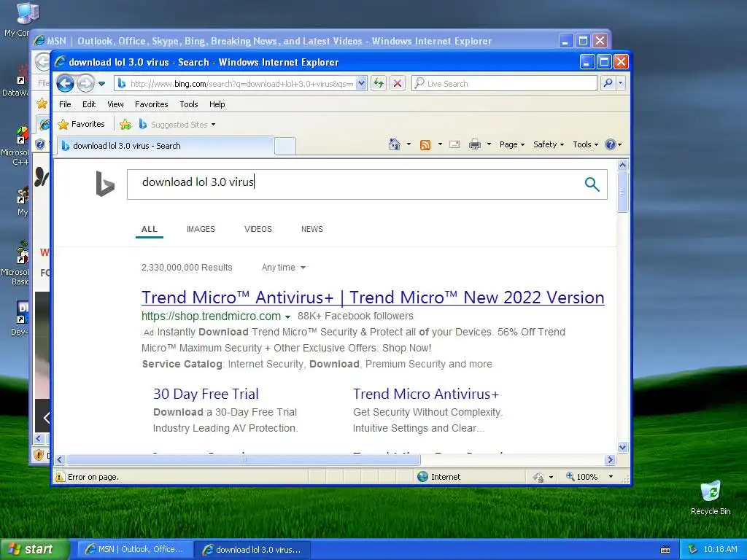Go back with the Back arrow button
The height and width of the screenshot is (560, 747).
tap(65, 84)
